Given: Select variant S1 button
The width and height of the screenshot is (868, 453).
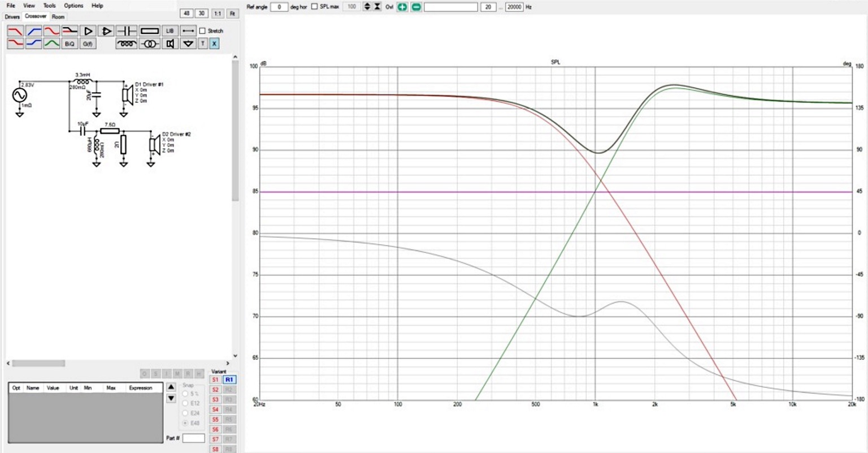Looking at the screenshot, I should pos(215,379).
